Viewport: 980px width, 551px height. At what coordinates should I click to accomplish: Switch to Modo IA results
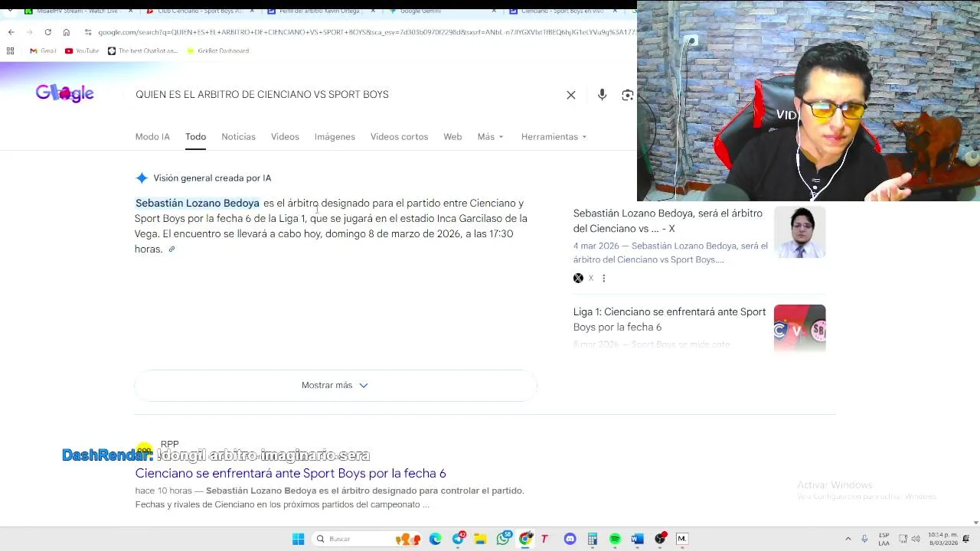pos(152,136)
